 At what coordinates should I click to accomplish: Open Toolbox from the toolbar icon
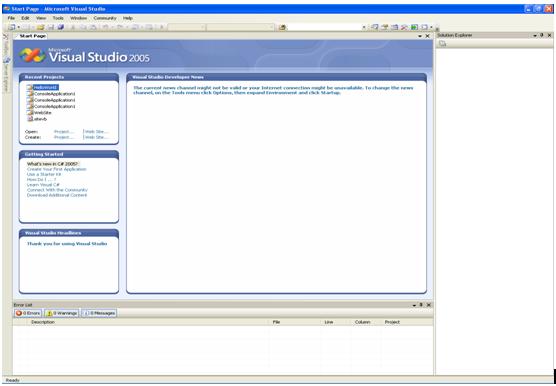click(404, 27)
